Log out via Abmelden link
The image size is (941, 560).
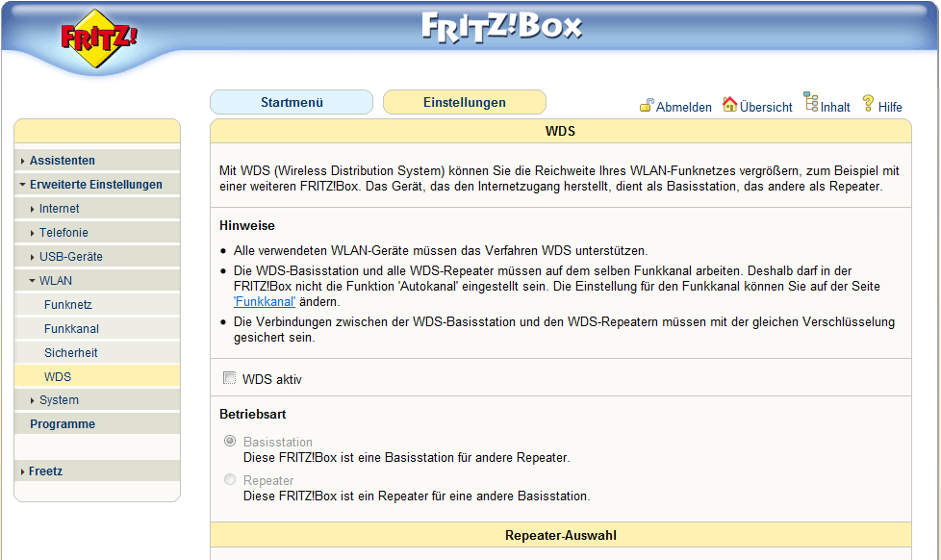pyautogui.click(x=683, y=108)
